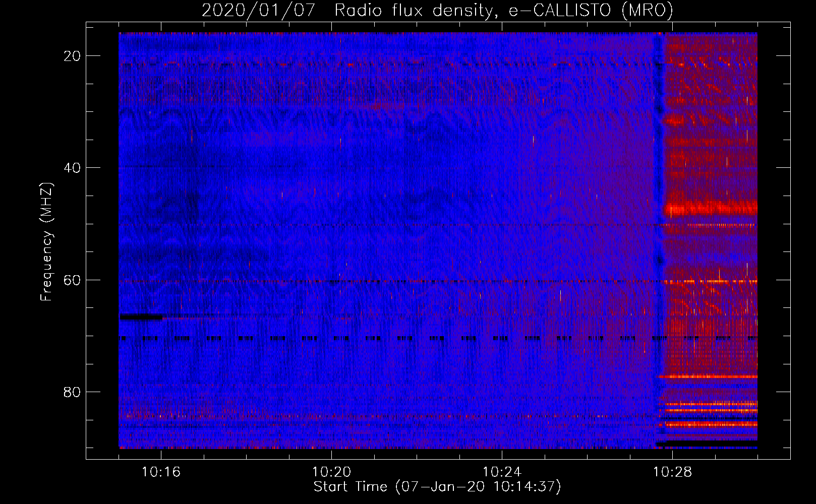Click the black horizontal bar near 67 MHz

coord(141,317)
